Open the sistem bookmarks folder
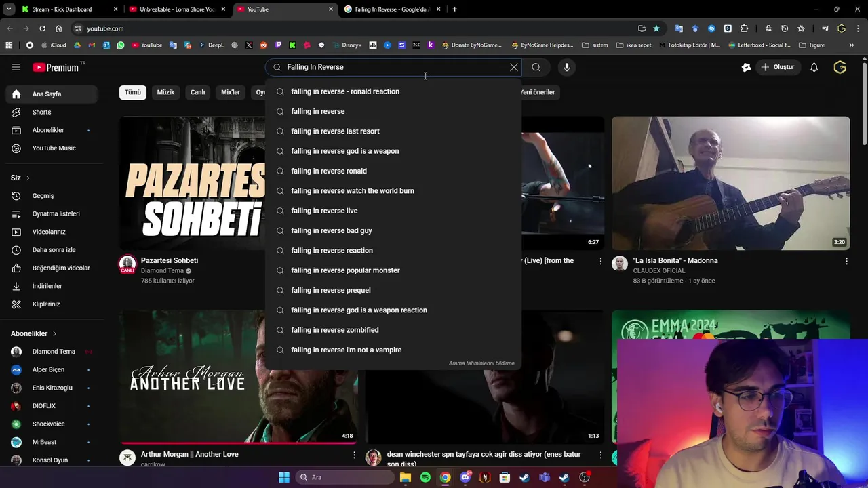The image size is (868, 488). [x=595, y=45]
